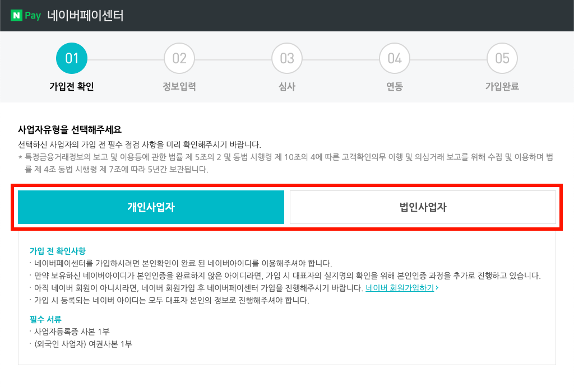The image size is (574, 392).
Task: Switch to the 법인사업자 tab
Action: 423,207
